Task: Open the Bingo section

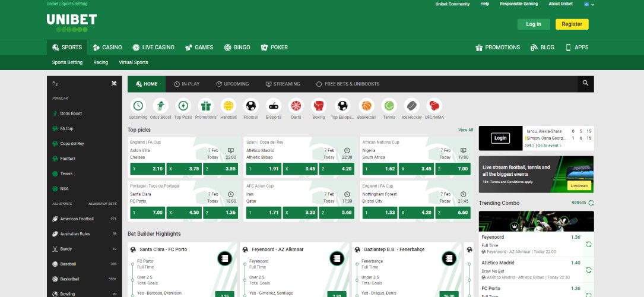Action: (x=237, y=48)
